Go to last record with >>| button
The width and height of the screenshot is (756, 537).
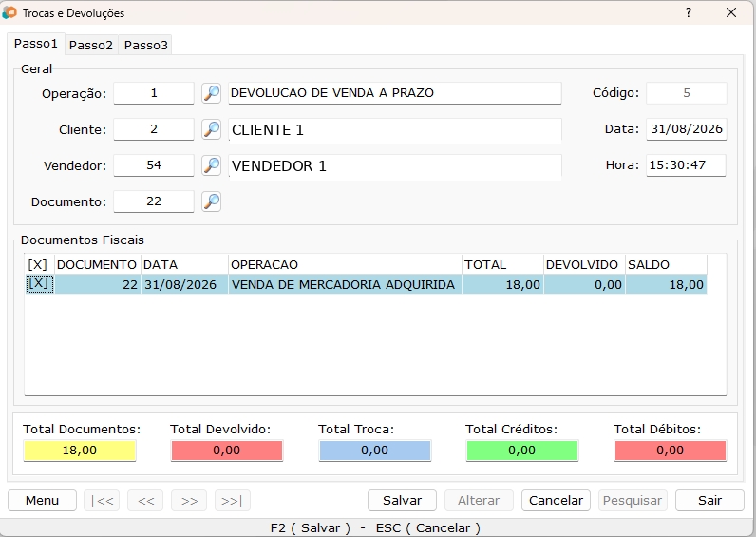pos(233,500)
